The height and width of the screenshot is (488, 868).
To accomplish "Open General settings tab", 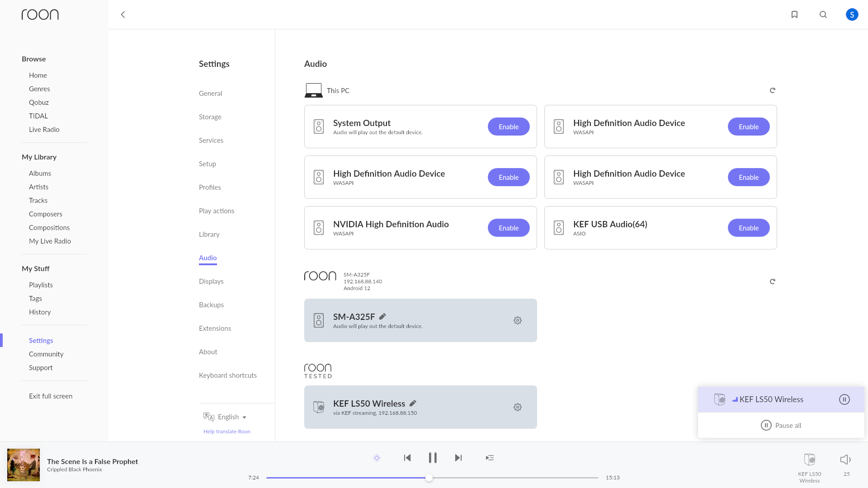I will coord(210,94).
